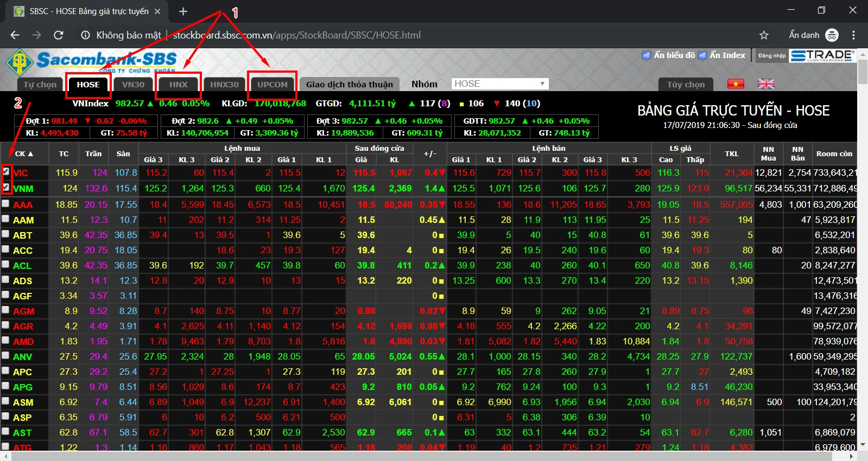
Task: Open the Tùy chọn options panel
Action: (x=686, y=84)
